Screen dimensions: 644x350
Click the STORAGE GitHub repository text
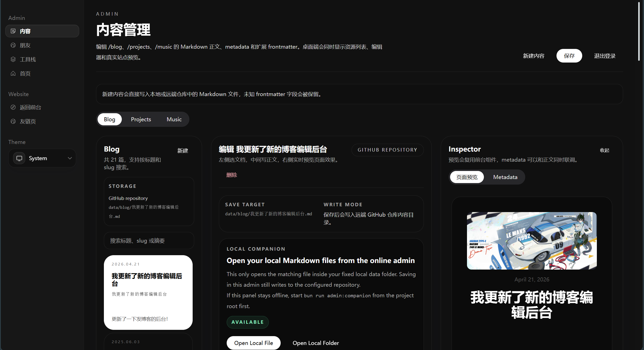point(128,198)
